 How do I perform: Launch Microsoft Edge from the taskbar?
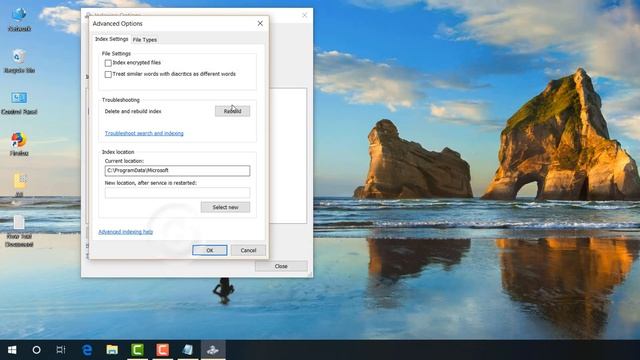[87, 350]
